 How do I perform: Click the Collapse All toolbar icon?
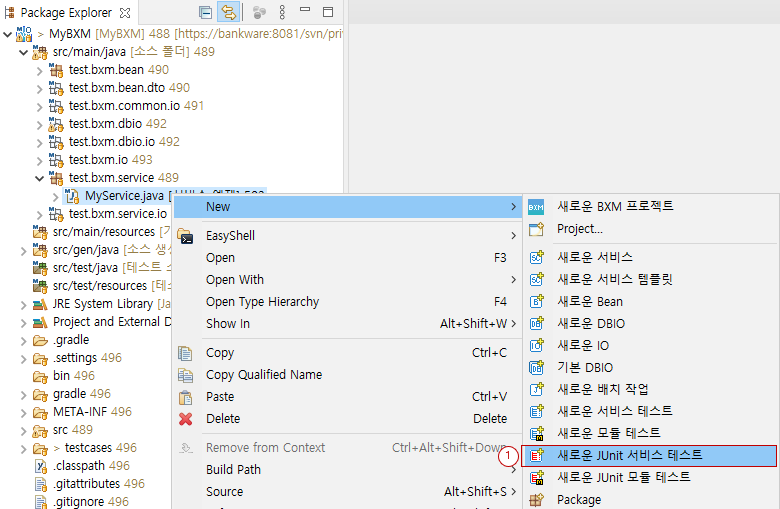(205, 12)
